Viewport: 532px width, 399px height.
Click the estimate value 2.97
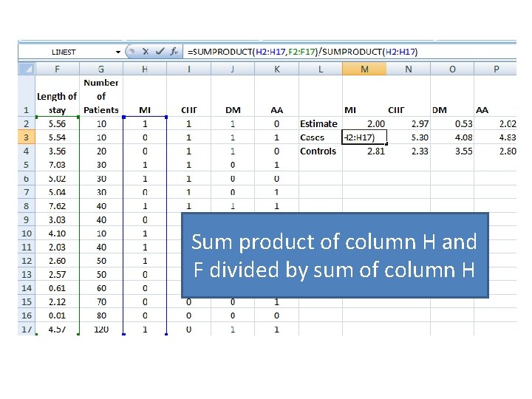409,124
